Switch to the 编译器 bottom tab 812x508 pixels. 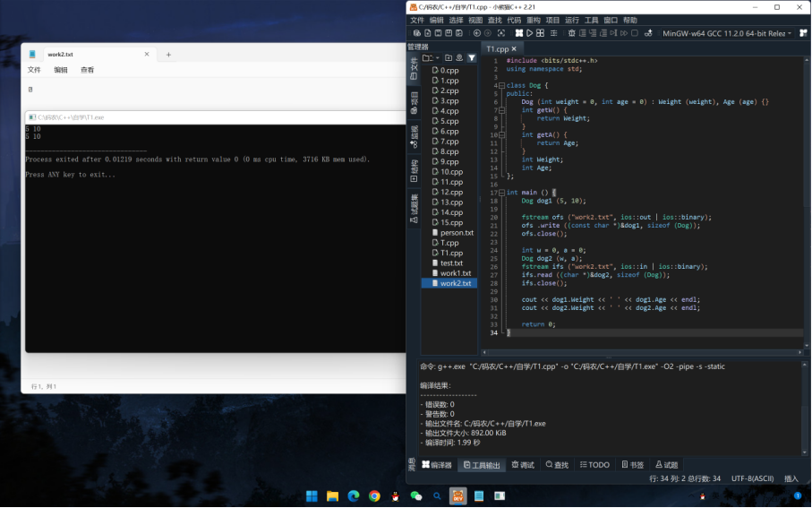tap(437, 465)
